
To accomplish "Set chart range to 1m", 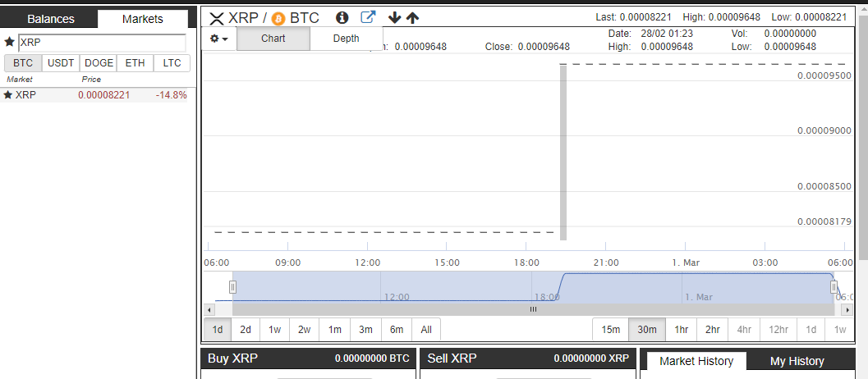I will point(335,330).
